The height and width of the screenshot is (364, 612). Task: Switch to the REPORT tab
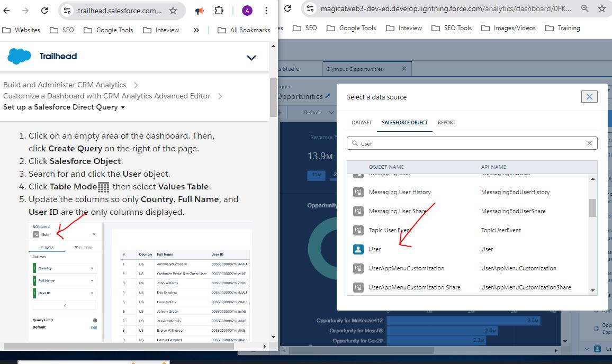point(446,123)
